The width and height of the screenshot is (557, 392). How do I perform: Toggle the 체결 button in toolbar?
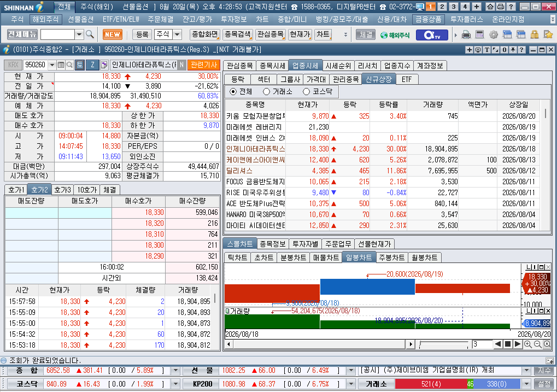pyautogui.click(x=366, y=34)
